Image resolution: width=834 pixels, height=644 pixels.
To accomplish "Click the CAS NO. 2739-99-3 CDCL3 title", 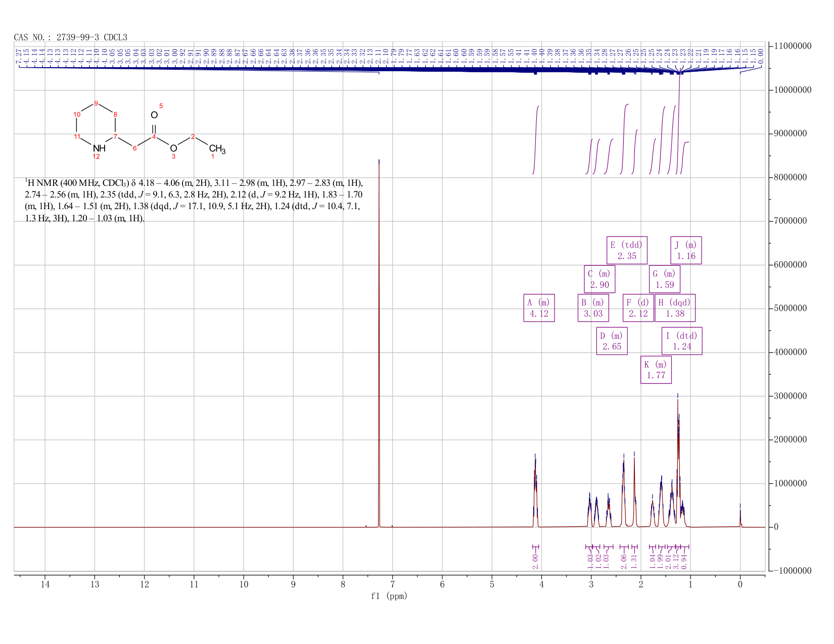I will click(71, 37).
